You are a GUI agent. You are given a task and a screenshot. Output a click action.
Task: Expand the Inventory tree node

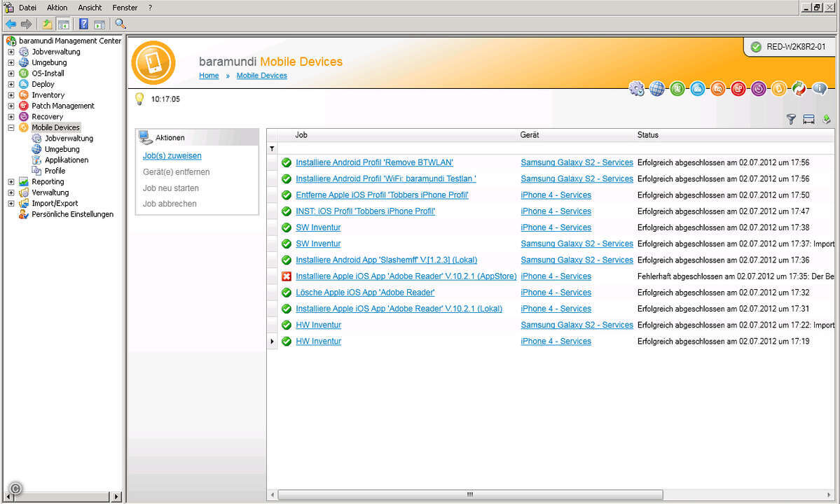(11, 95)
